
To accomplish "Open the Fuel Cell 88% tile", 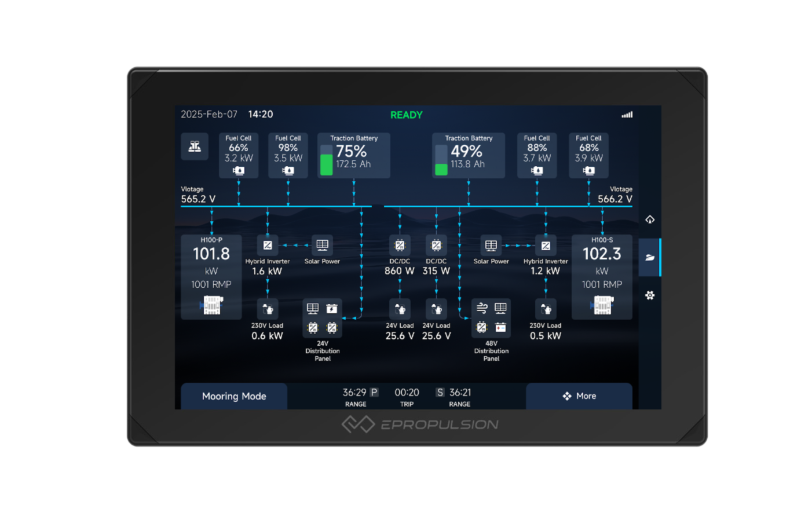I will (x=537, y=155).
